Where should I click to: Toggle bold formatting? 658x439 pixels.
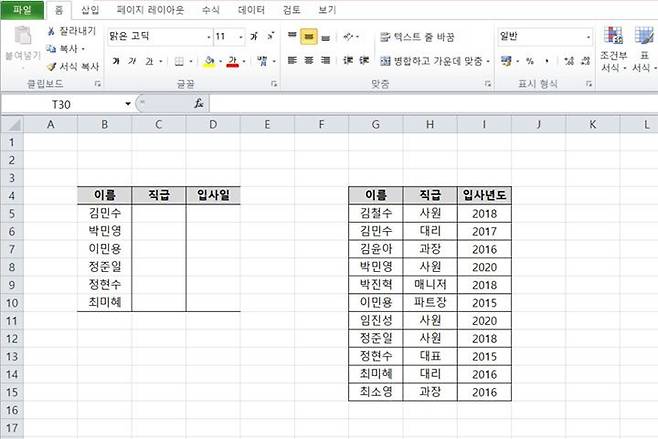tap(116, 61)
